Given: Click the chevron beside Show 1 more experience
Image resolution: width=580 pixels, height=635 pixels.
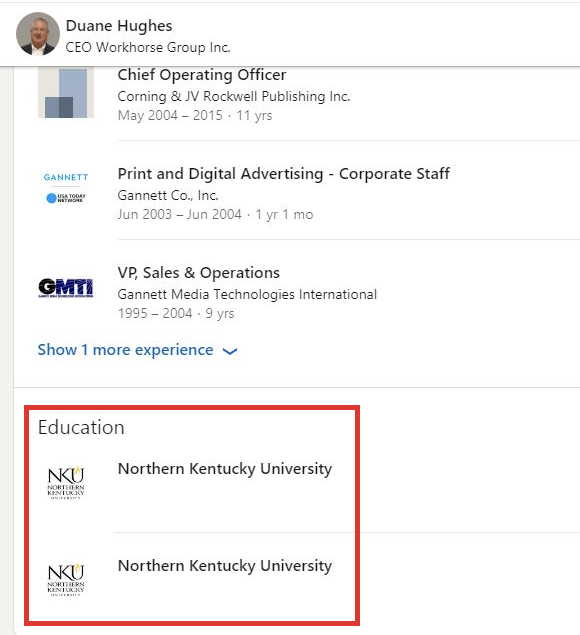Looking at the screenshot, I should click(x=230, y=351).
